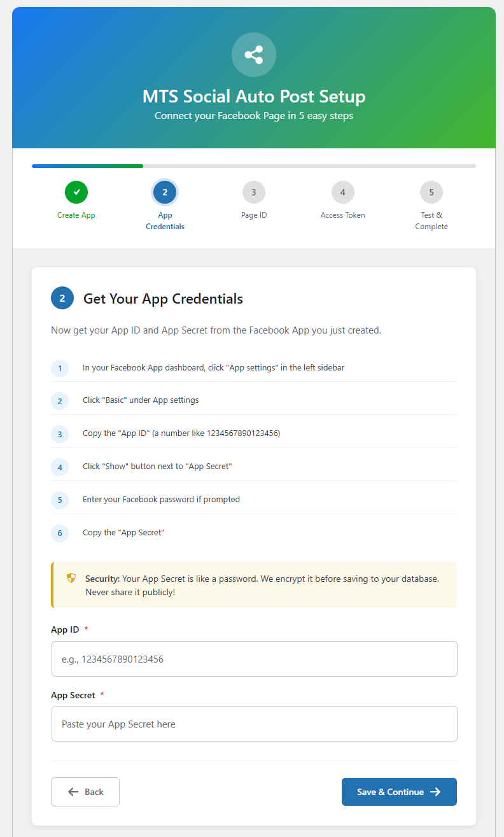Image resolution: width=504 pixels, height=837 pixels.
Task: Click the arrow icon inside Save & Continue
Action: pos(436,791)
